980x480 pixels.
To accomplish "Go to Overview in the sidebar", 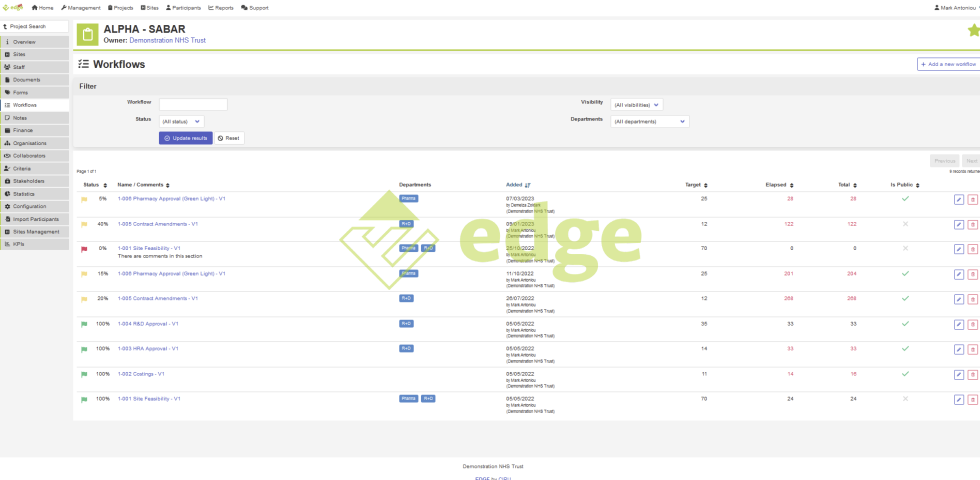I will 34,42.
